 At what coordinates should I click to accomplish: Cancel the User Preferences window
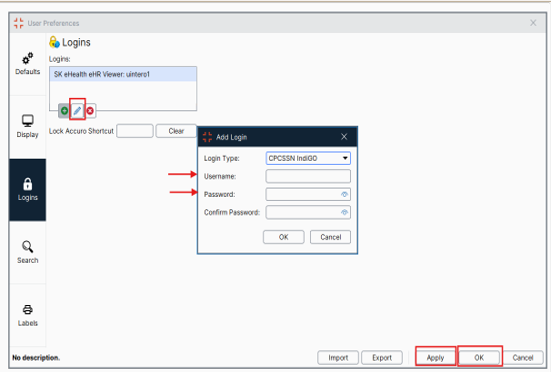(523, 358)
